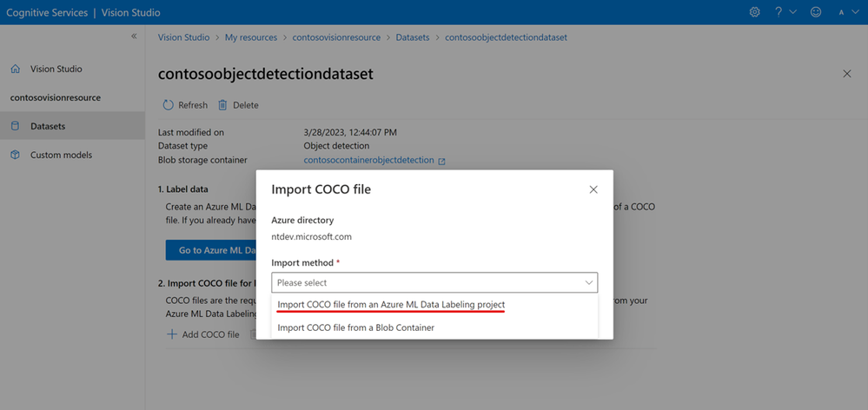Open Datasets in sidebar
This screenshot has height=410, width=868.
[x=72, y=126]
